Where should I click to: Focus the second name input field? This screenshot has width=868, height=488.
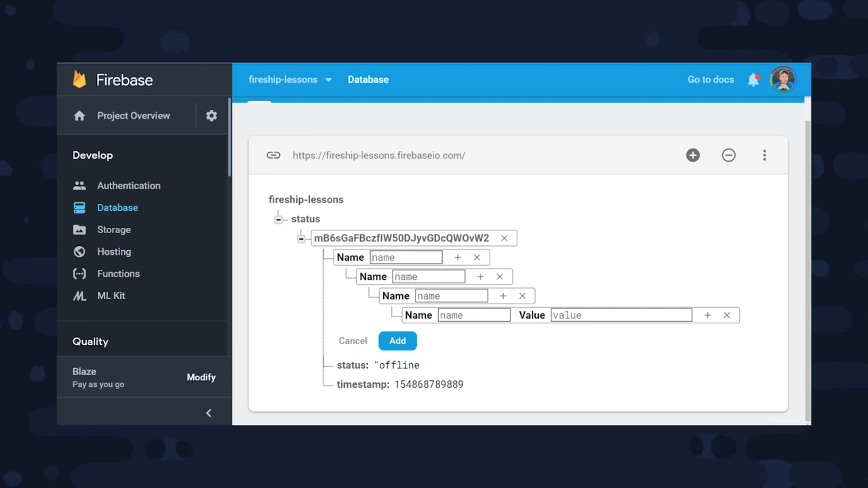(429, 277)
